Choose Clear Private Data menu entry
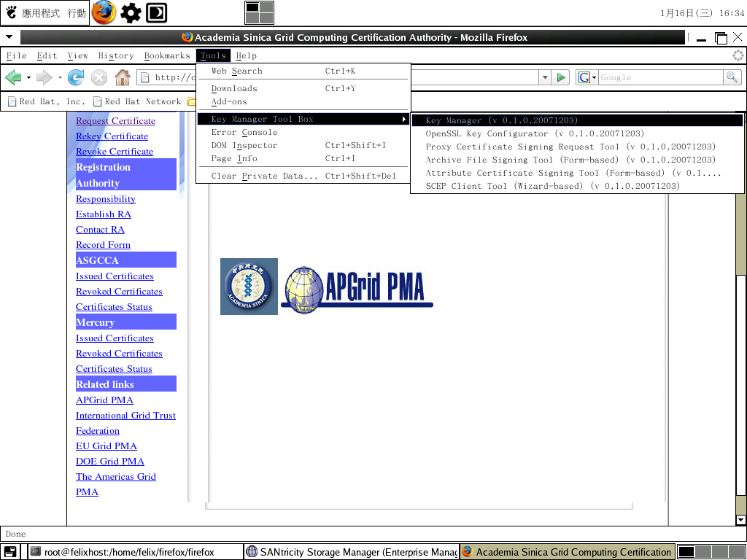747x560 pixels. (303, 176)
